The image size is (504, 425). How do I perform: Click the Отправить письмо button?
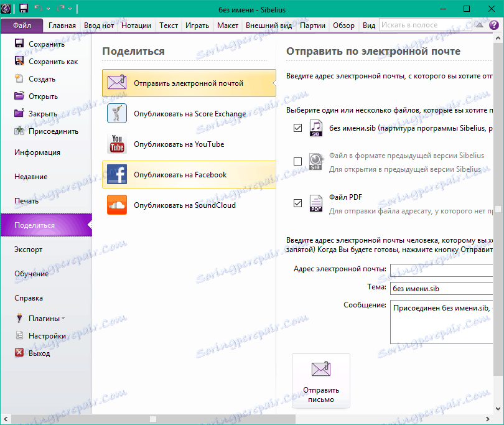point(321,381)
